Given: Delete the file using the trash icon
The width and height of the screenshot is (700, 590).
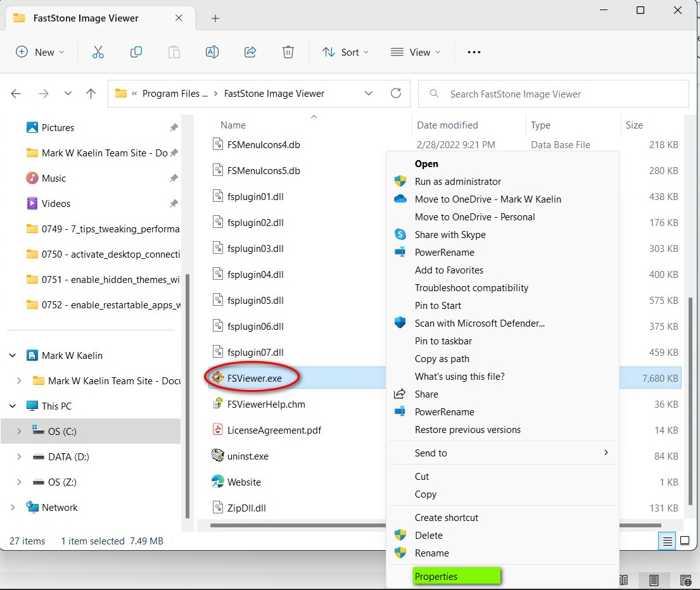Looking at the screenshot, I should [x=288, y=52].
